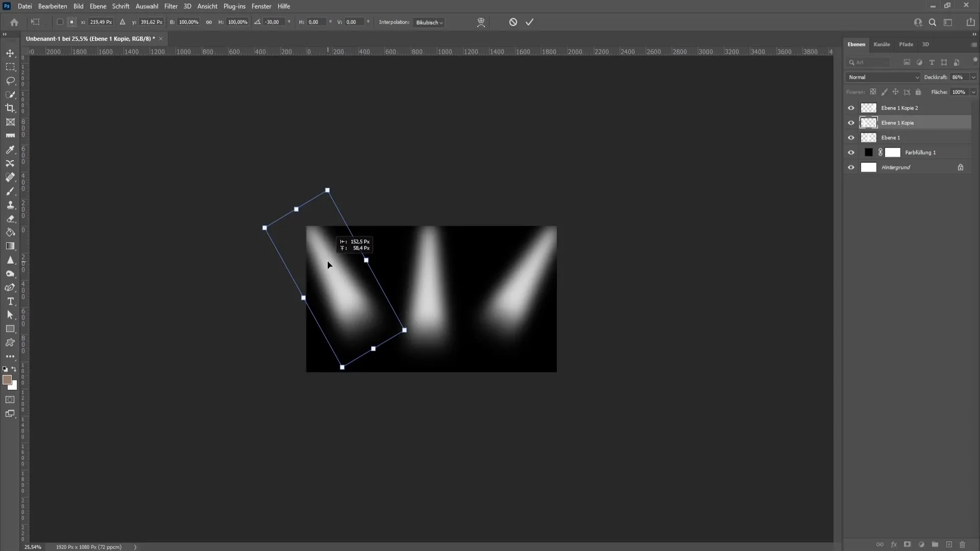This screenshot has width=980, height=551.
Task: Expand the Deckkraft opacity field
Action: click(973, 77)
